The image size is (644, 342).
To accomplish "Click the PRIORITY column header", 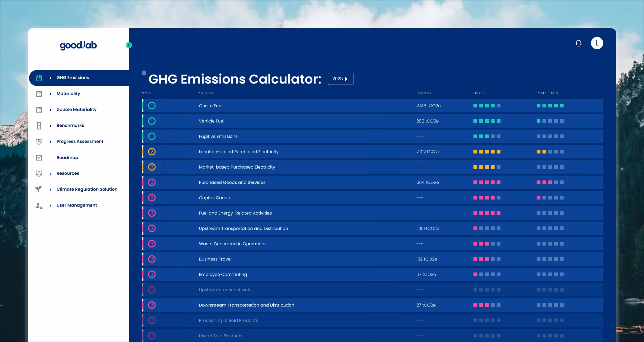I will click(x=479, y=93).
